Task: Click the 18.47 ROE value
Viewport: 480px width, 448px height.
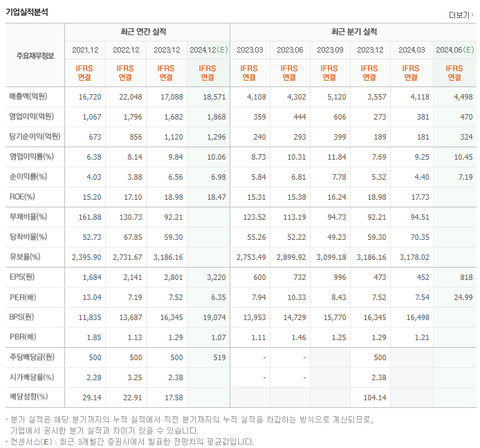Action: pyautogui.click(x=216, y=197)
